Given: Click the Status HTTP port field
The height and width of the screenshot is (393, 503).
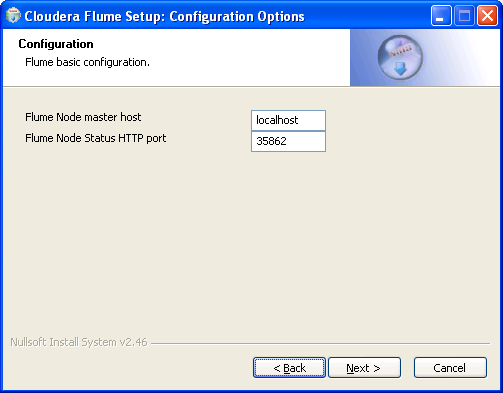Looking at the screenshot, I should coord(288,141).
